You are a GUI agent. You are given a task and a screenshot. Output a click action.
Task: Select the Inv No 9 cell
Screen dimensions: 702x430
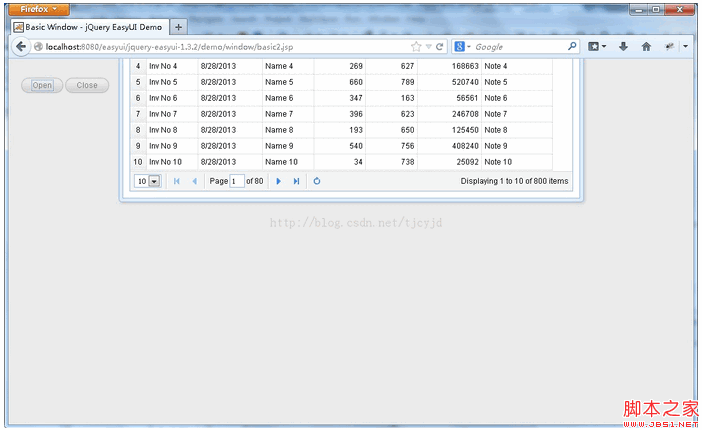coord(172,146)
